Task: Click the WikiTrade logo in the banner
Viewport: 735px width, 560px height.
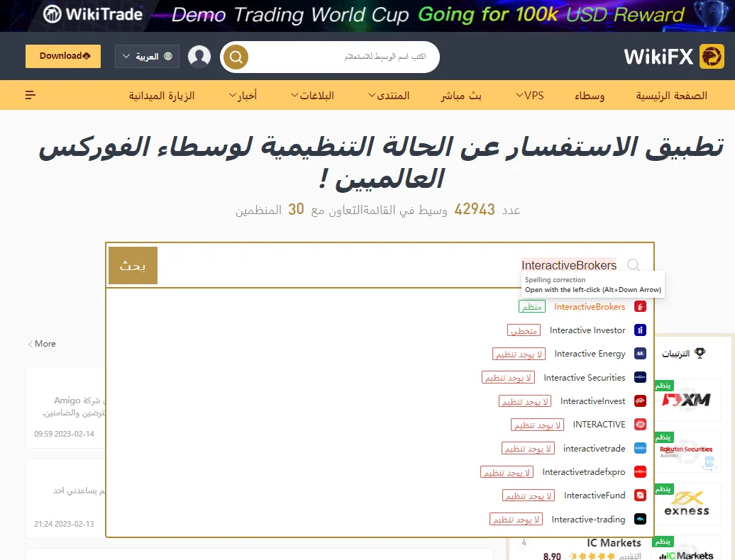Action: click(x=93, y=14)
